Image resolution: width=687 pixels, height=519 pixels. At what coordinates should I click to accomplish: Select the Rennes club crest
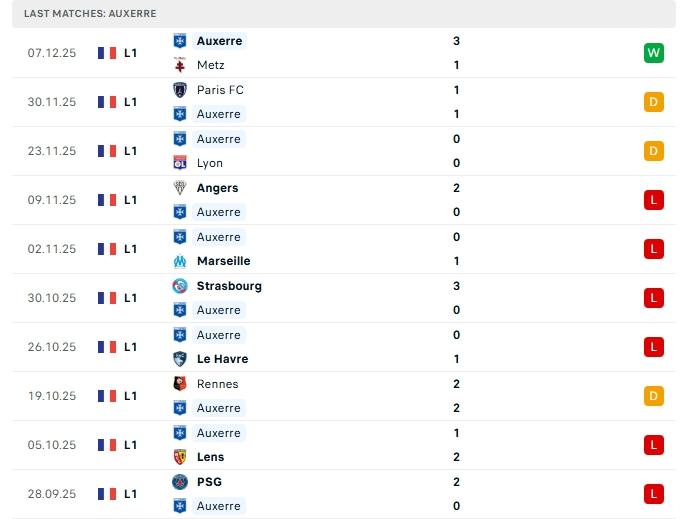point(180,384)
